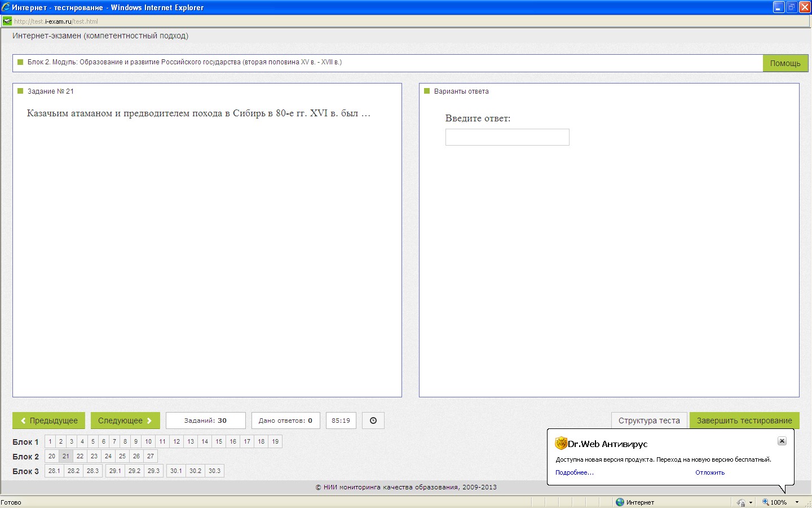Click the Internet Explorer title bar icon
812x508 pixels.
coord(6,7)
